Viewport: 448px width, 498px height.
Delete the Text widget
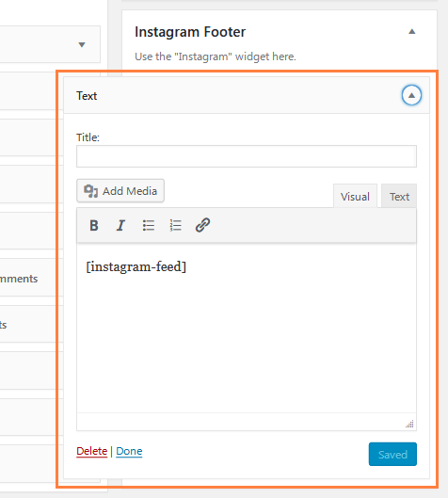tap(91, 451)
